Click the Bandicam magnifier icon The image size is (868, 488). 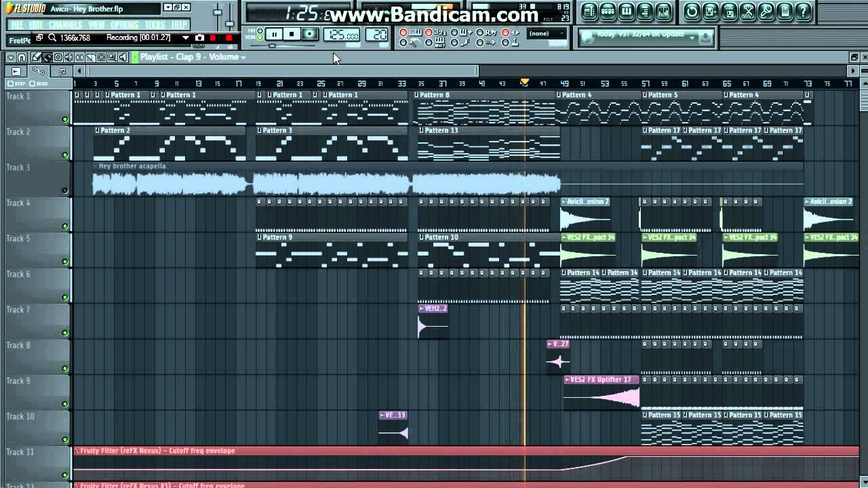tap(52, 37)
